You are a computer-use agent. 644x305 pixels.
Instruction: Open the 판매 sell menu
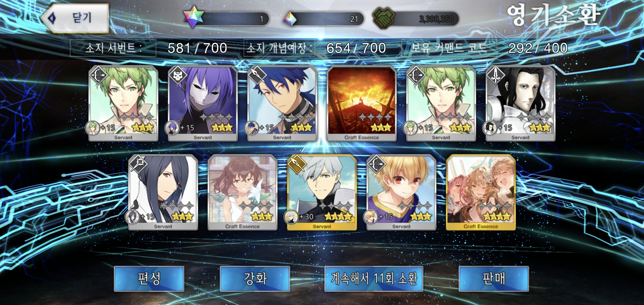(494, 278)
